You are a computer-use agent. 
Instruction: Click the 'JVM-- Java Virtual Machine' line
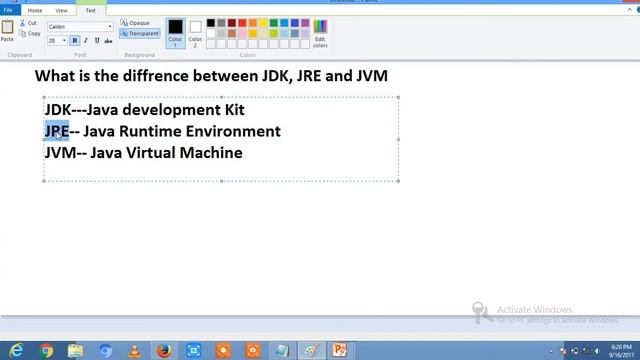(144, 153)
